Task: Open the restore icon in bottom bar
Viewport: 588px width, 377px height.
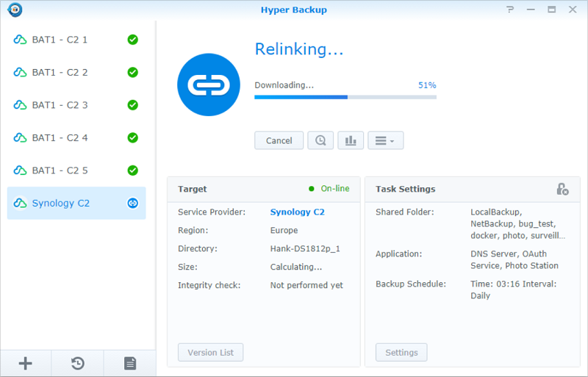Action: click(77, 363)
